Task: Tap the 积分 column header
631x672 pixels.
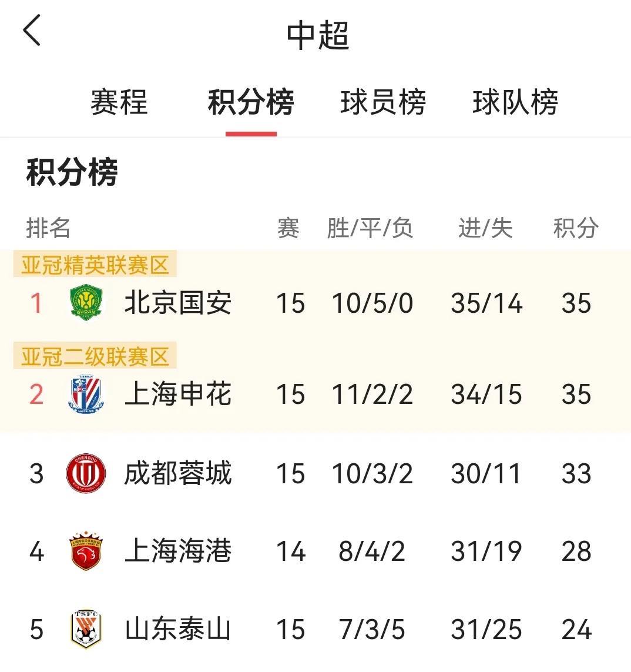Action: click(576, 228)
